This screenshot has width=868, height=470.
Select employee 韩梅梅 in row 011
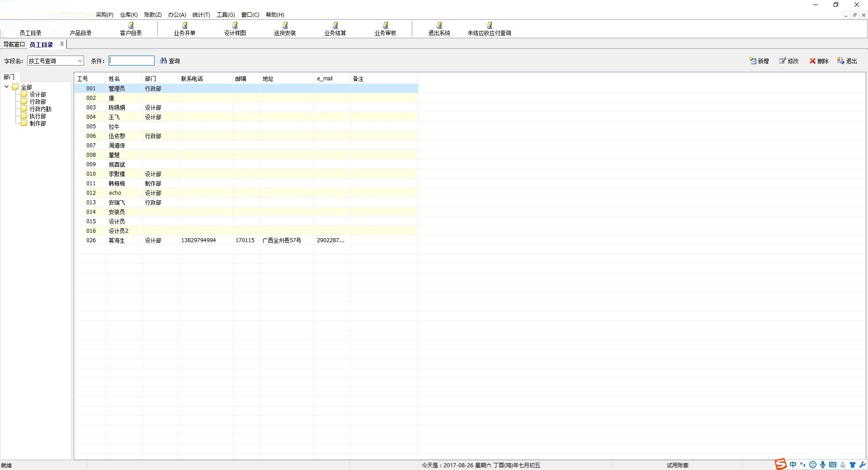246,183
